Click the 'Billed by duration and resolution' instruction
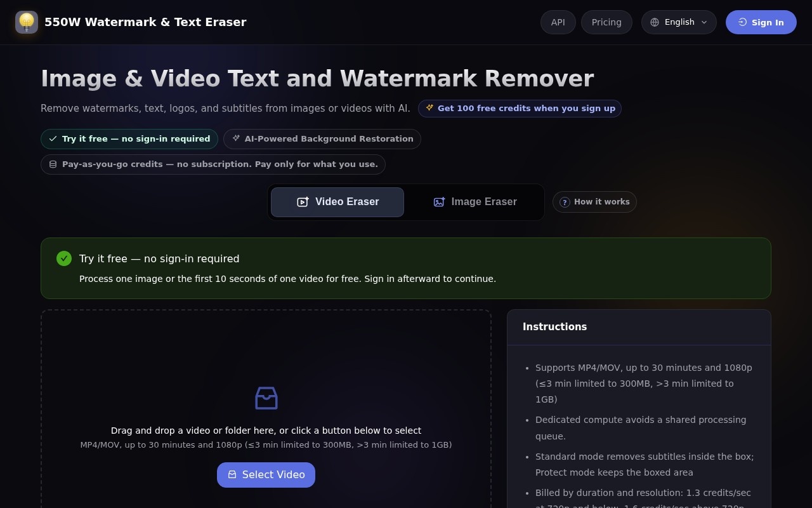812x508 pixels. [643, 499]
